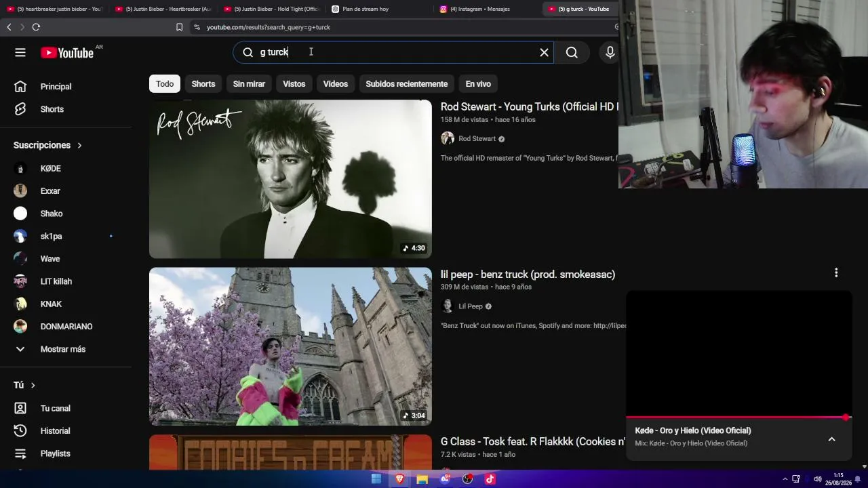Select the Subidos recientemente filter chip
This screenshot has height=488, width=868.
pos(406,84)
